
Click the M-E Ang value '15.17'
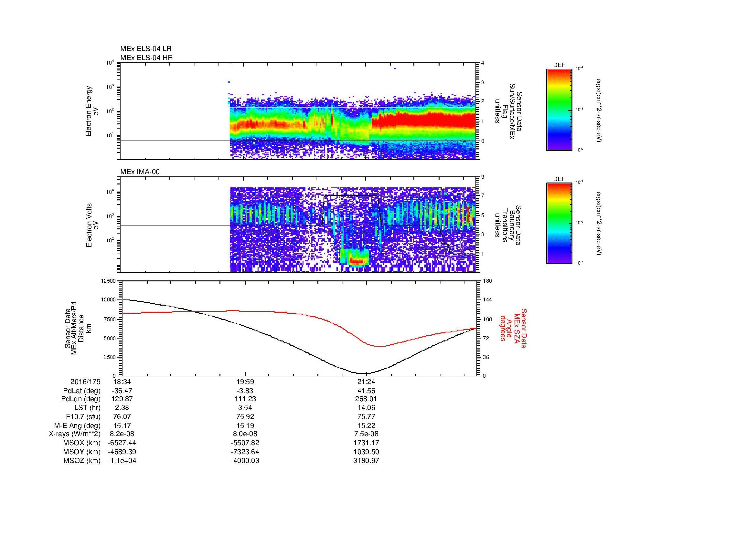(x=122, y=426)
